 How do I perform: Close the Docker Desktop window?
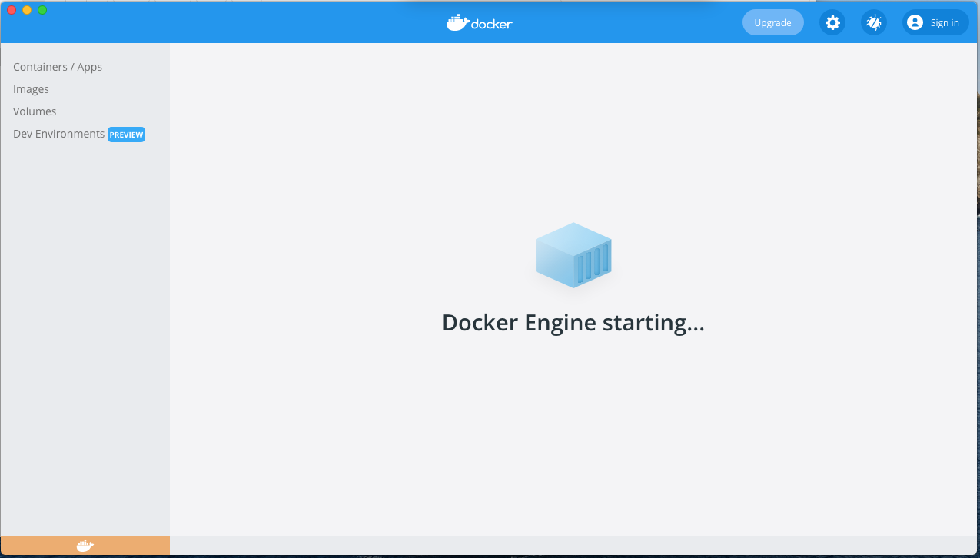coord(12,10)
